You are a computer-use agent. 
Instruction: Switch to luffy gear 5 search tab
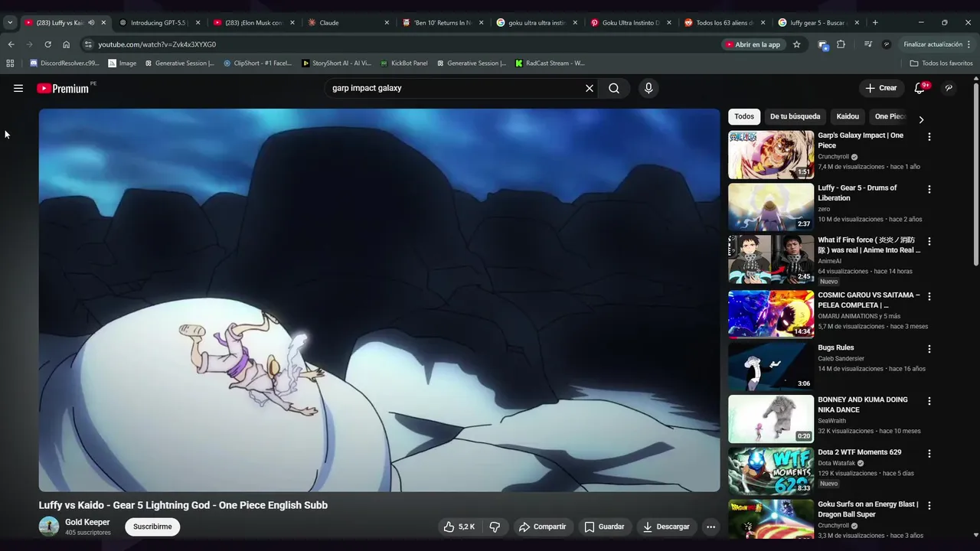coord(818,23)
